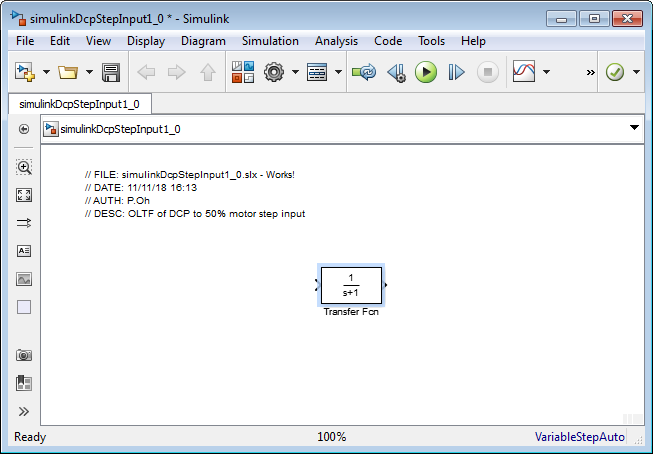The image size is (653, 454).
Task: Click the VariableStepAuto solver link
Action: coord(580,437)
